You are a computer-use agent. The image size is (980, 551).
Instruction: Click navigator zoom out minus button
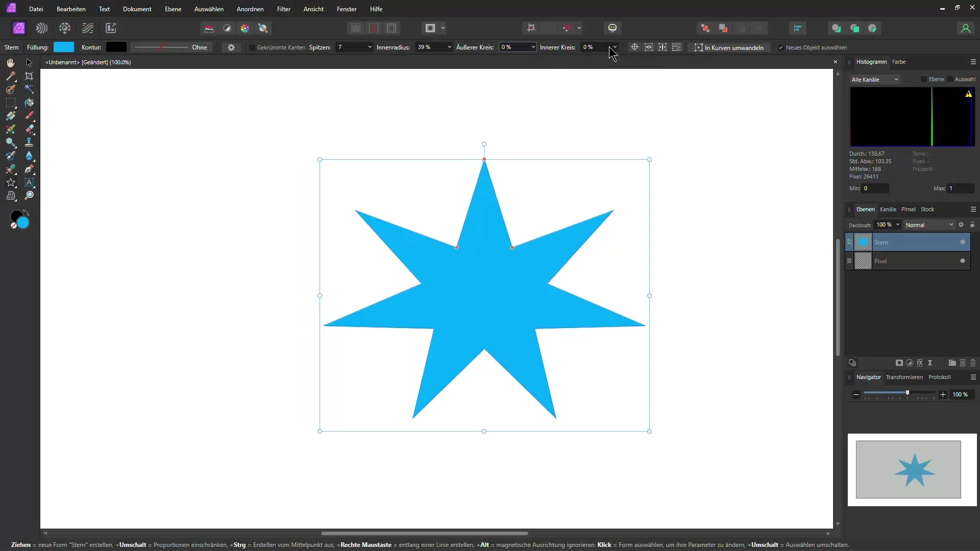856,394
